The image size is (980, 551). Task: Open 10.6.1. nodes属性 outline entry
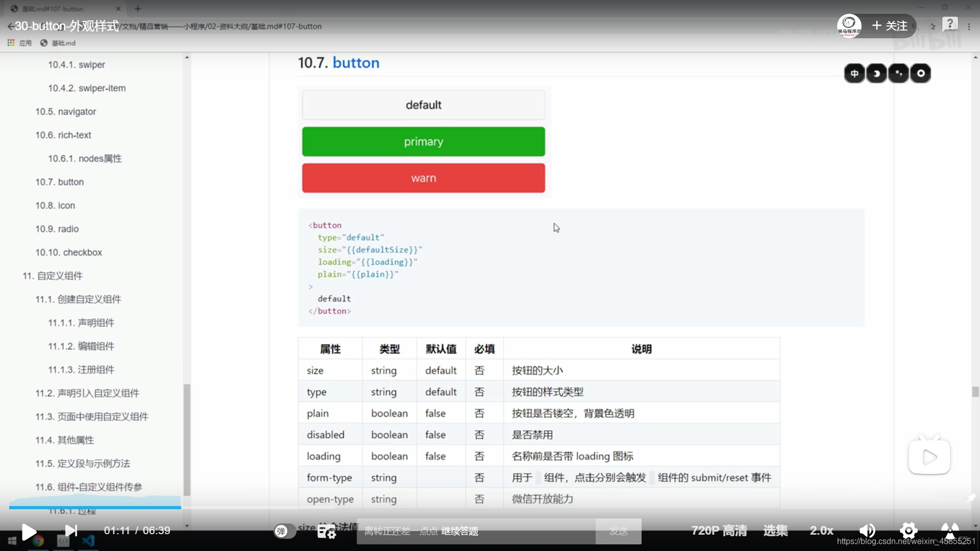pos(85,159)
